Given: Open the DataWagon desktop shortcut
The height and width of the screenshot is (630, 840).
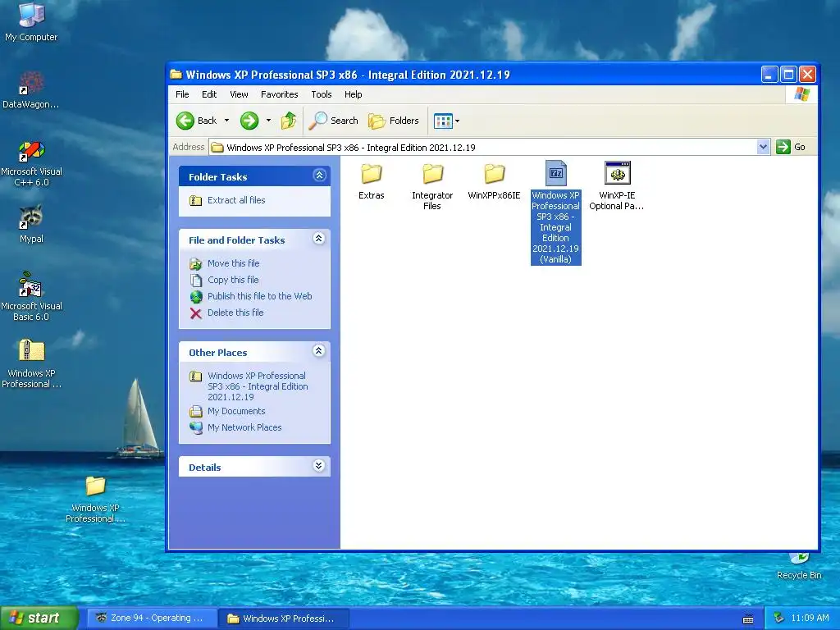Looking at the screenshot, I should [31, 89].
